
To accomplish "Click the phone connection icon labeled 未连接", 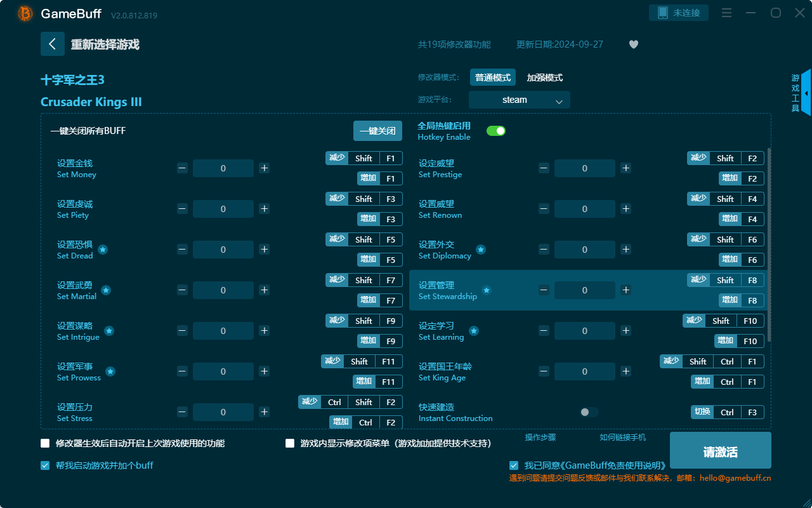I will coord(679,12).
